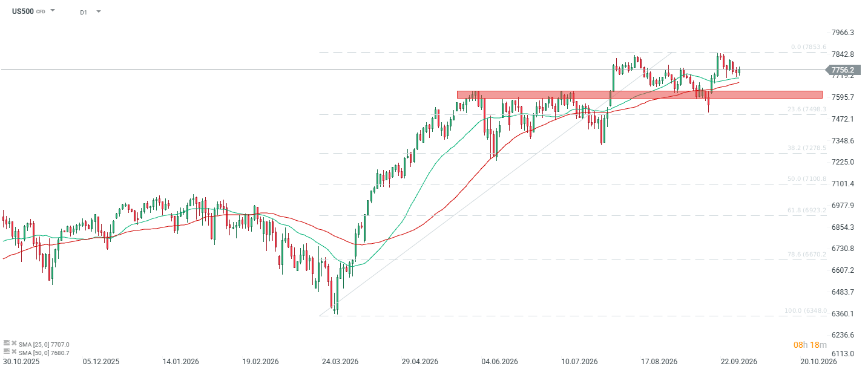Open the D1 timeframe dropdown
The width and height of the screenshot is (868, 372).
pyautogui.click(x=99, y=11)
